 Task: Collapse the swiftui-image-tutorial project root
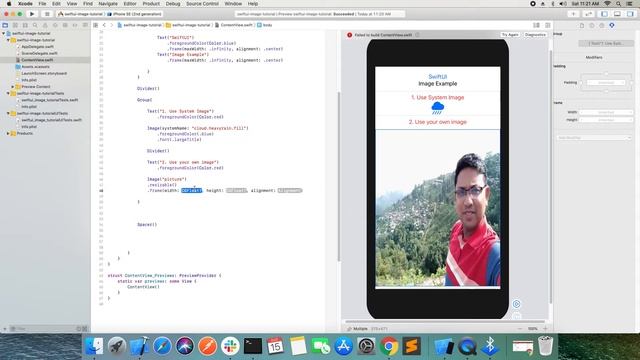click(4, 33)
